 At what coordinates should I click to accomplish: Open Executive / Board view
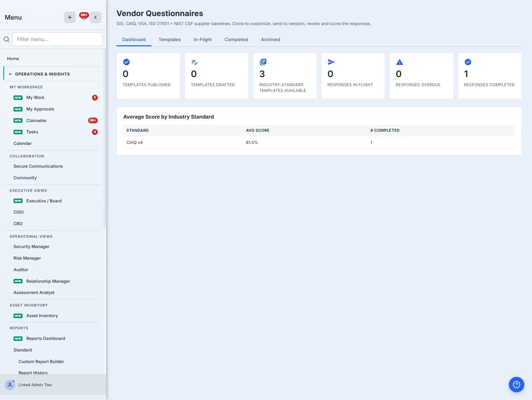click(x=44, y=201)
